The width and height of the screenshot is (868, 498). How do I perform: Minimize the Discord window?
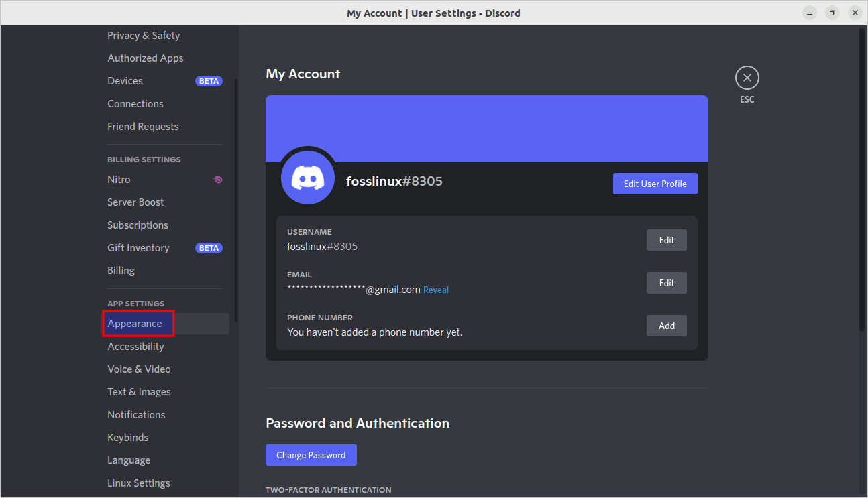pyautogui.click(x=810, y=13)
